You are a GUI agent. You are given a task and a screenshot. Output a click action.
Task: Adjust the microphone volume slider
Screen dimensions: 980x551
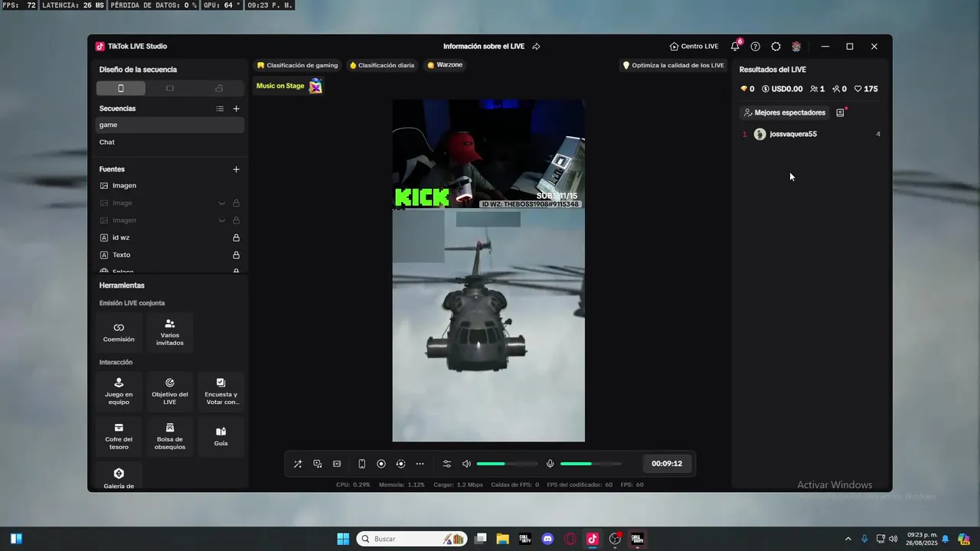tap(590, 464)
